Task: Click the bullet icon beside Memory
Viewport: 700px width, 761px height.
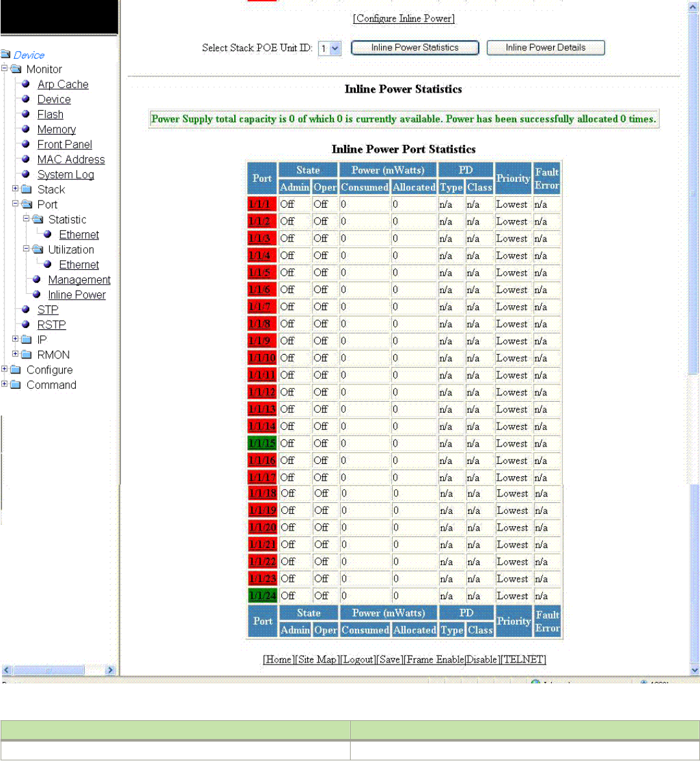Action: 26,129
